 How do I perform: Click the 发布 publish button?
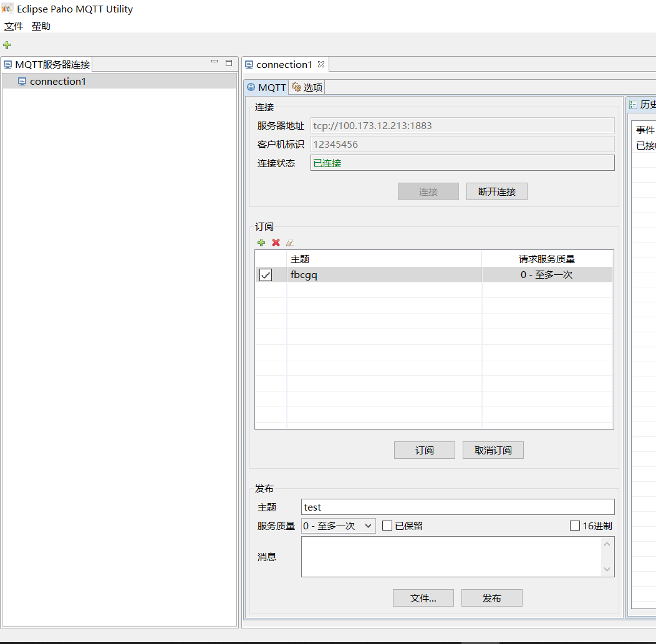491,598
